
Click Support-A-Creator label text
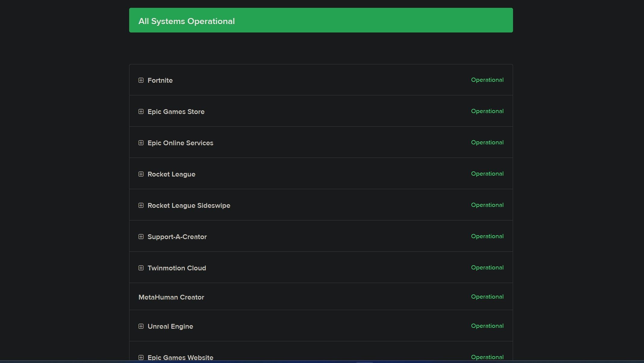(177, 237)
